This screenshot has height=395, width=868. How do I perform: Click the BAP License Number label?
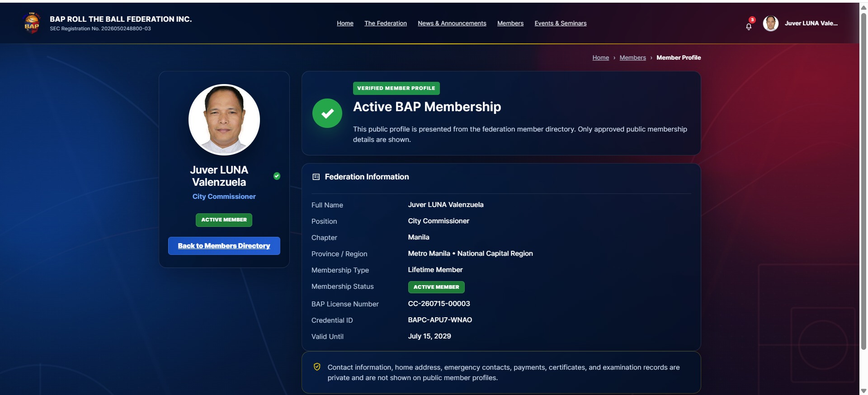345,304
